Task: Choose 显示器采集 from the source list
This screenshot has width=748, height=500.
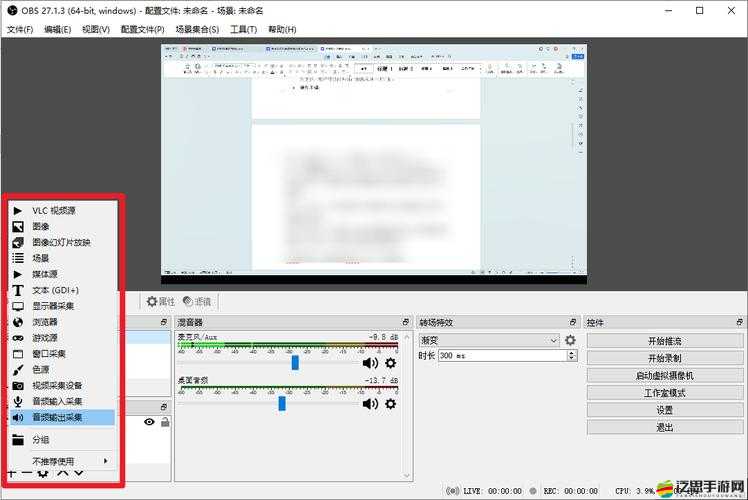Action: (x=60, y=306)
